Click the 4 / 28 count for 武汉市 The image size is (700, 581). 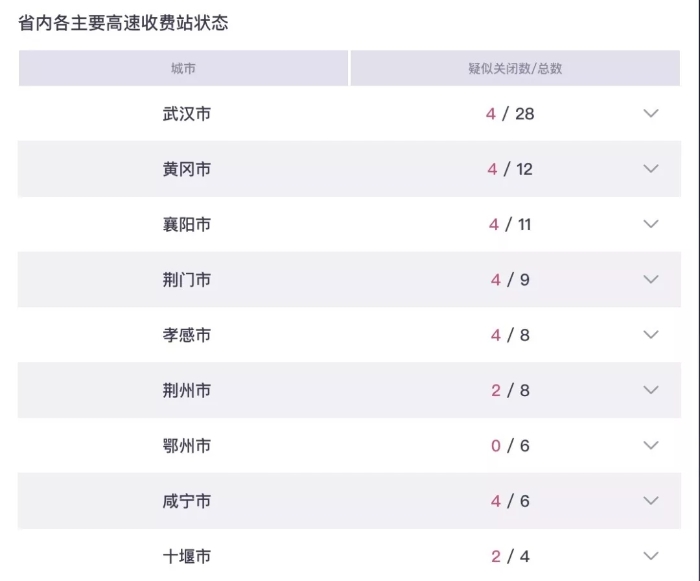[x=510, y=114]
